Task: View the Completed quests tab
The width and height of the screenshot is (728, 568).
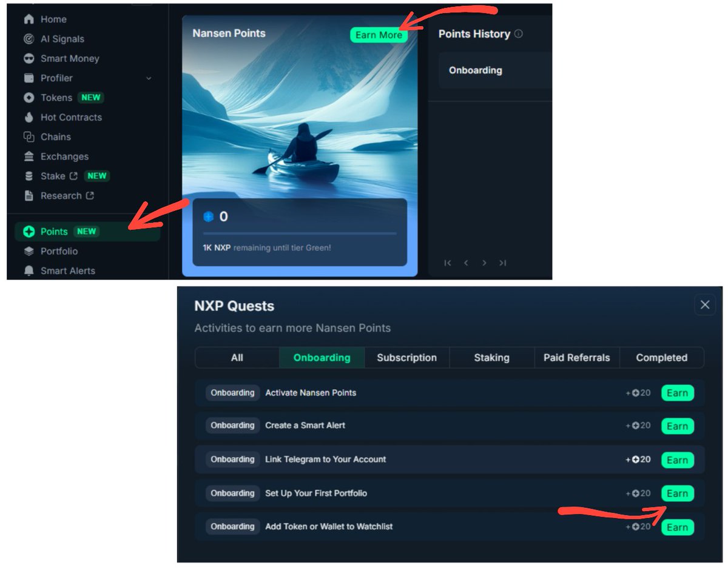Action: point(662,358)
